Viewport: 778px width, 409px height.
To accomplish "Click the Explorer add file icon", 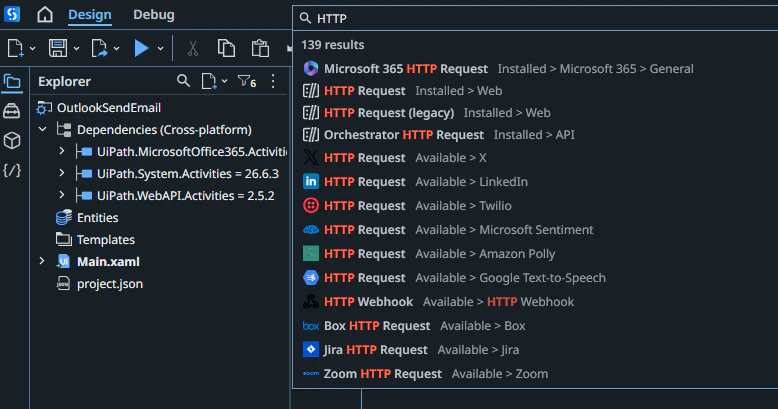I will (209, 81).
